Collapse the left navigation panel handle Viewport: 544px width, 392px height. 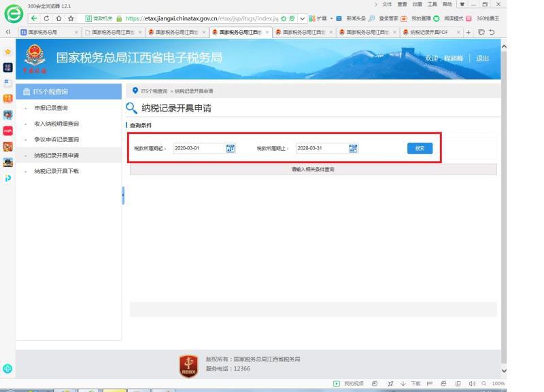pos(123,196)
